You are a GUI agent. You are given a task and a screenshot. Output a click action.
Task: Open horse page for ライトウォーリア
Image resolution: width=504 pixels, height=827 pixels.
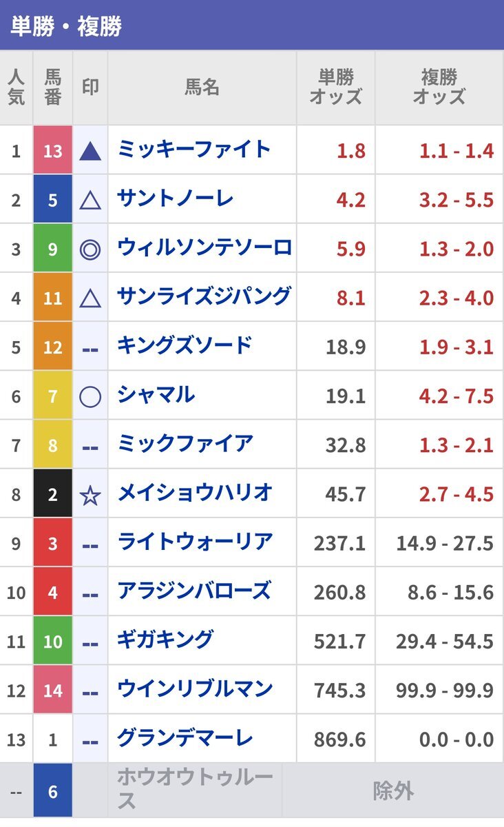click(x=195, y=542)
